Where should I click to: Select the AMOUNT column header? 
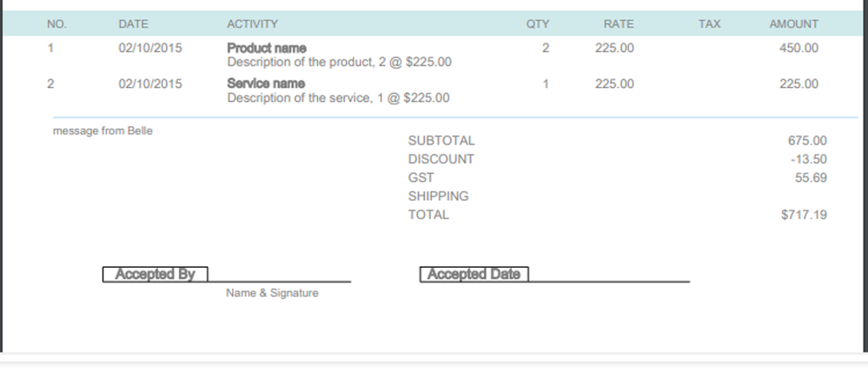793,24
